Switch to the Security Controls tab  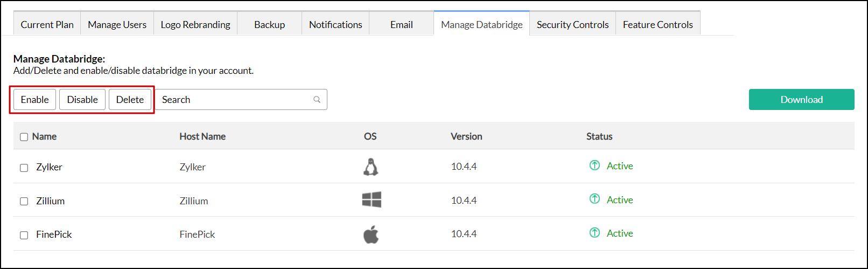tap(572, 25)
